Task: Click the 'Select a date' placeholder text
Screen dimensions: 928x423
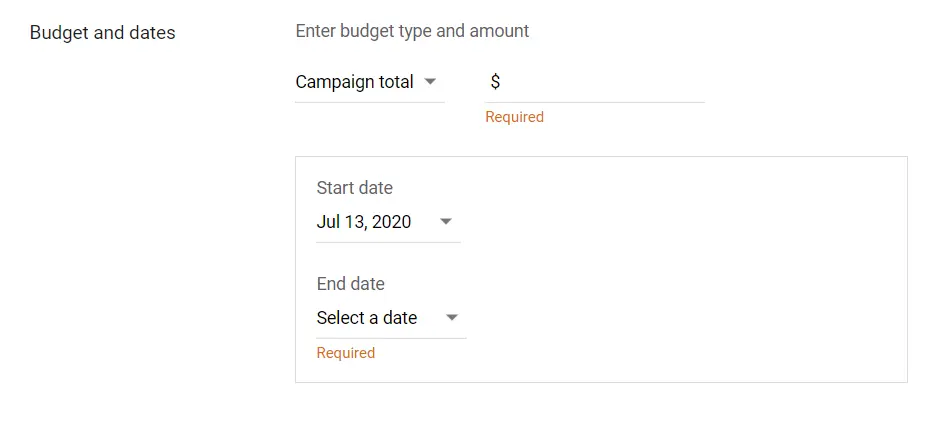Action: coord(367,318)
